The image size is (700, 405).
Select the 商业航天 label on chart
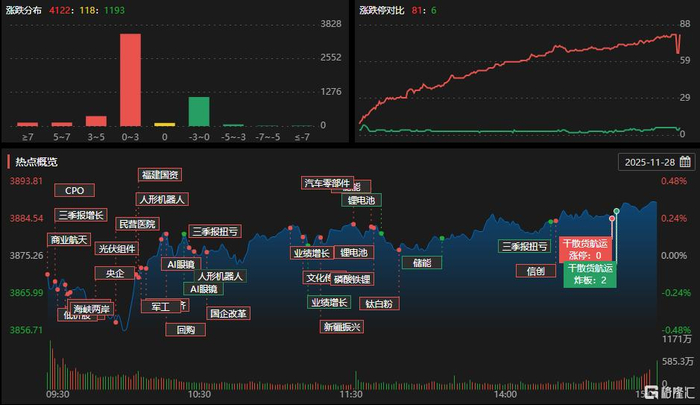point(69,240)
